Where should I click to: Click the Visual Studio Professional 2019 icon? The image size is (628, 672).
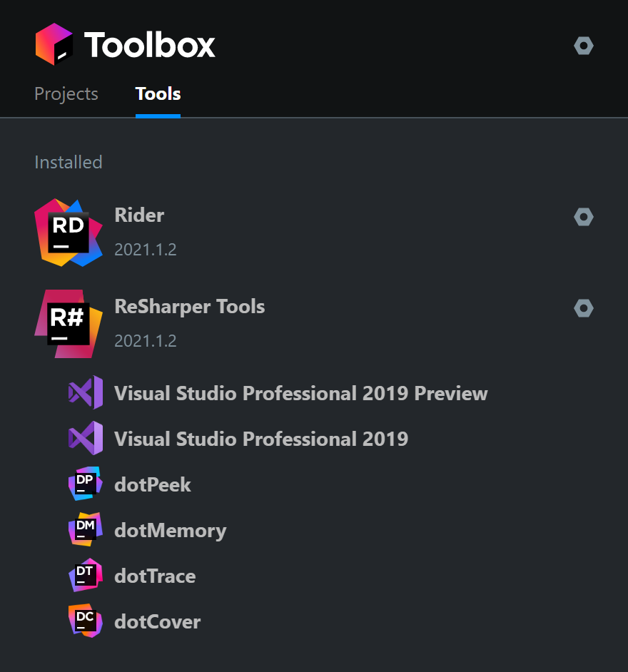click(x=86, y=438)
